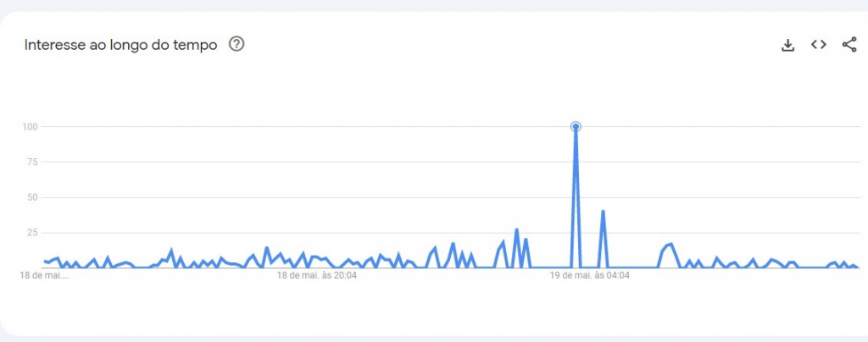The height and width of the screenshot is (342, 868).
Task: Select the circled peak data point at 100
Action: click(576, 126)
